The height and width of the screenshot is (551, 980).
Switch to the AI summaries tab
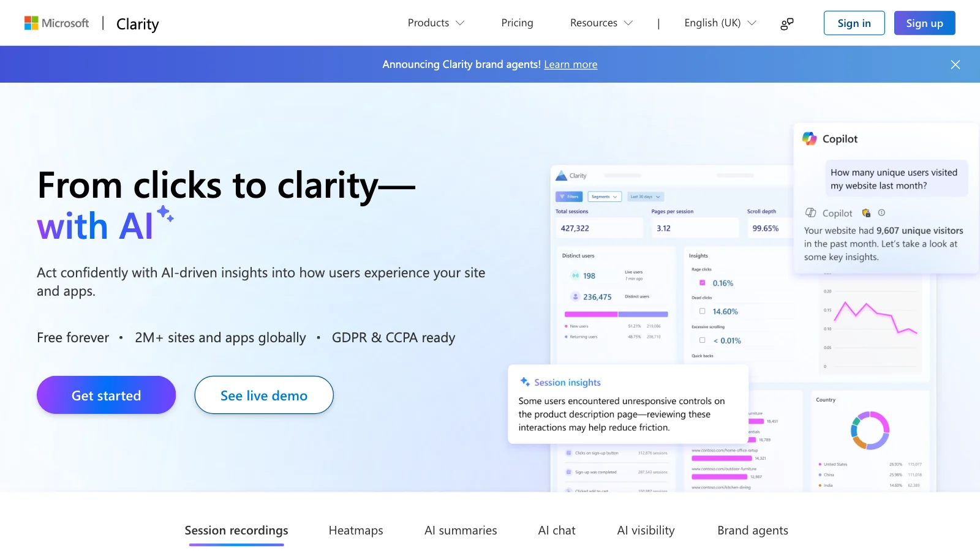461,531
